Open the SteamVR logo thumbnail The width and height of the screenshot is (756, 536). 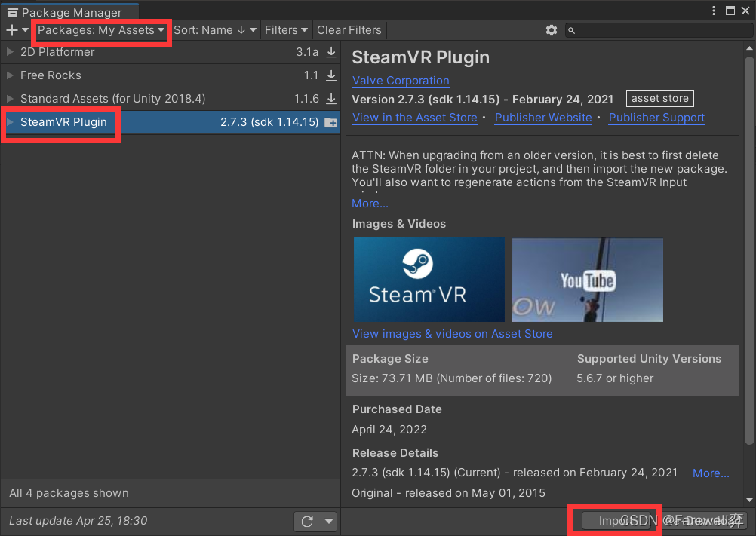429,280
